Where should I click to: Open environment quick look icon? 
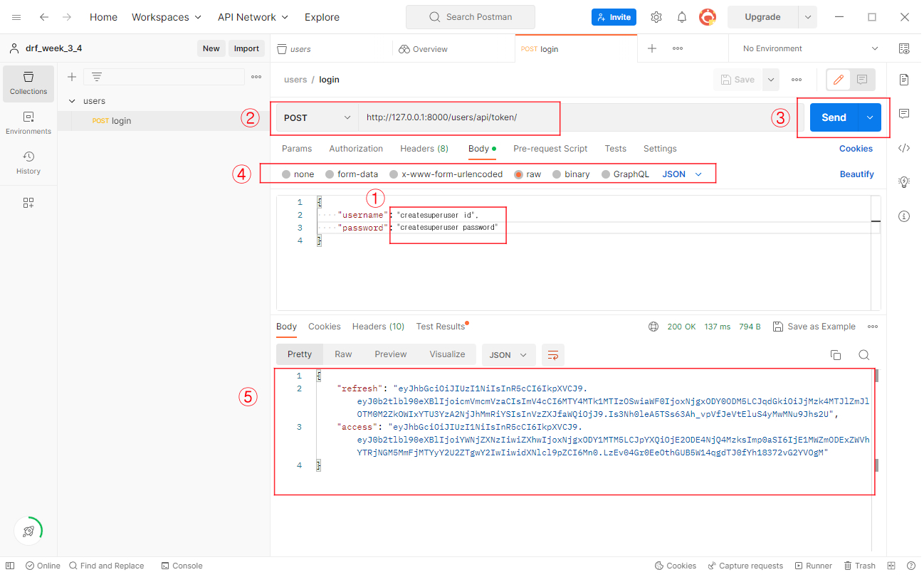pos(904,48)
